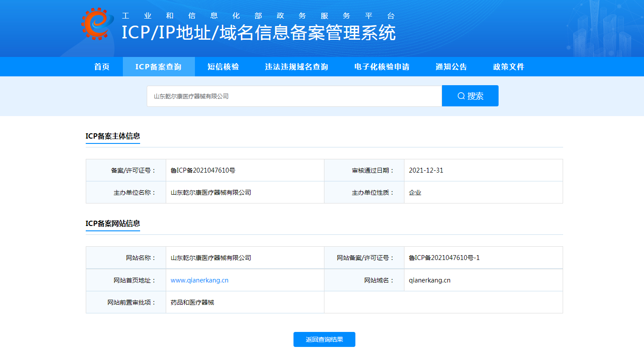Select 山东乾尔康医疗器械有限公司 next to 主办单位名称
644x354 pixels.
pos(211,192)
